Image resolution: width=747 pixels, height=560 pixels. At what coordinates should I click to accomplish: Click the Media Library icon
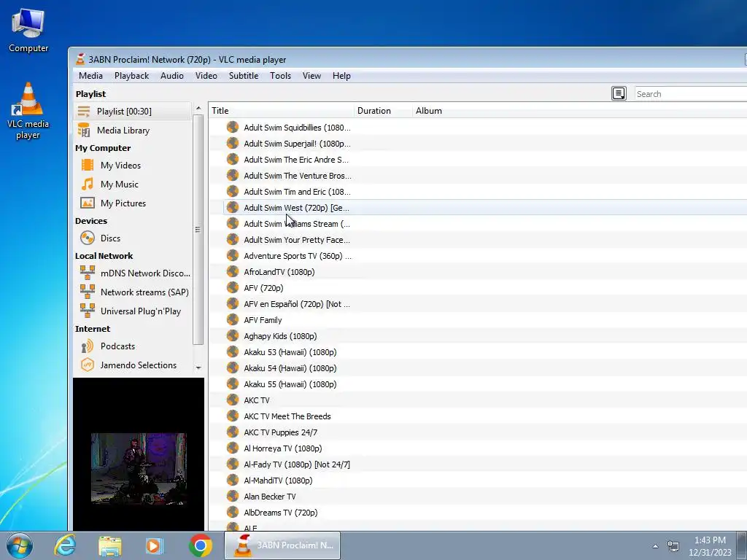[x=84, y=130]
